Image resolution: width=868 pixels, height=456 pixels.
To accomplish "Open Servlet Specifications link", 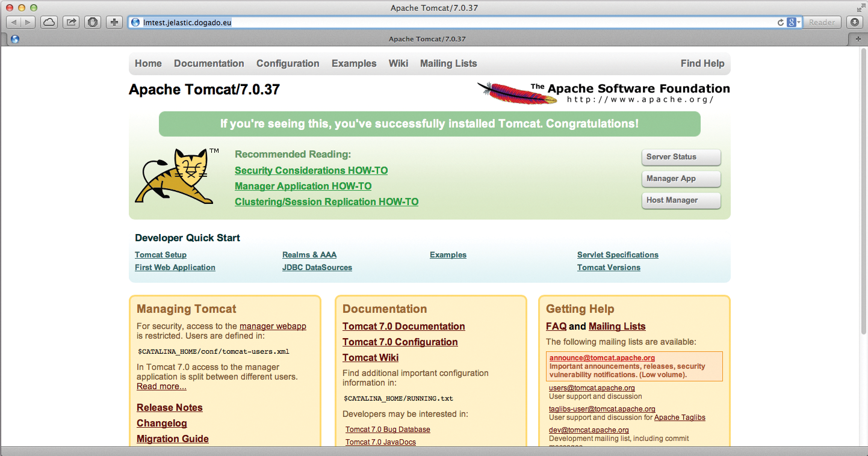I will point(618,254).
